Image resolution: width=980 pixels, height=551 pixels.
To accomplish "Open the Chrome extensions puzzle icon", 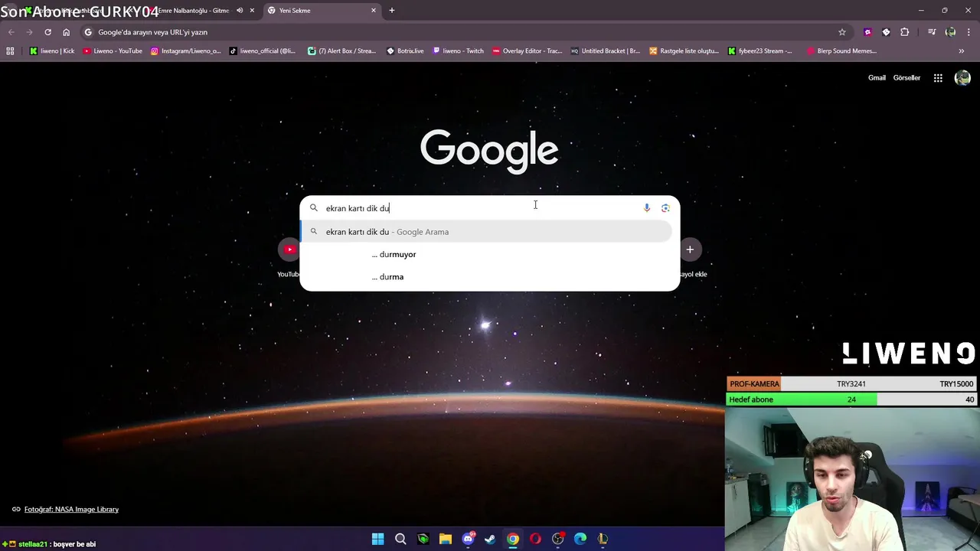I will tap(905, 32).
